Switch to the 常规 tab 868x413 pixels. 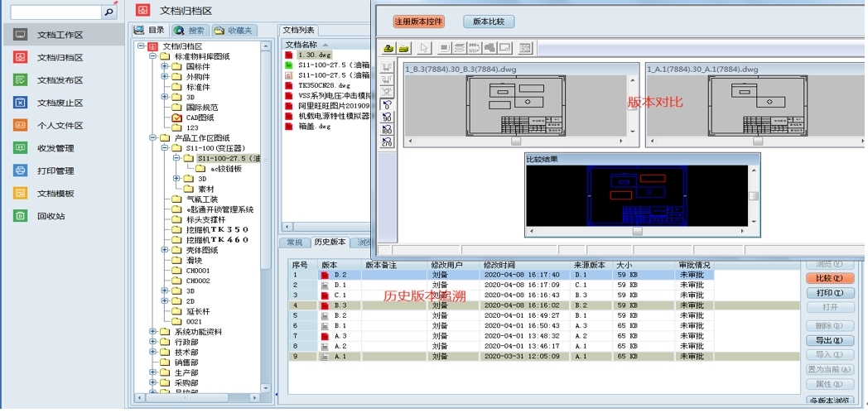[x=293, y=243]
